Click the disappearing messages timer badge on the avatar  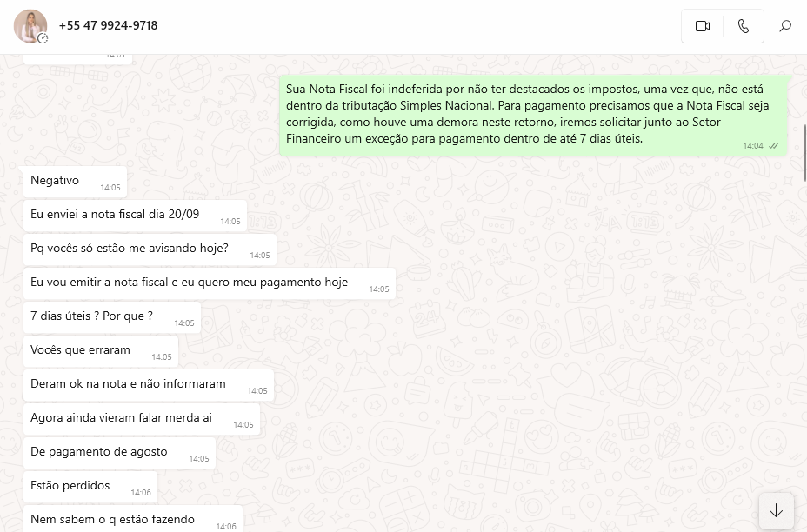tap(43, 38)
